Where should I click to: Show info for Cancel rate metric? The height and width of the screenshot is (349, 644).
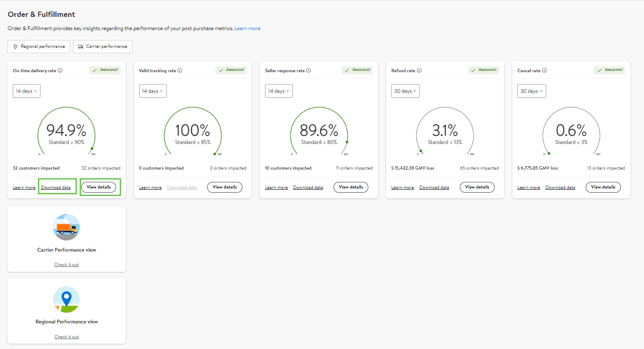(x=545, y=71)
